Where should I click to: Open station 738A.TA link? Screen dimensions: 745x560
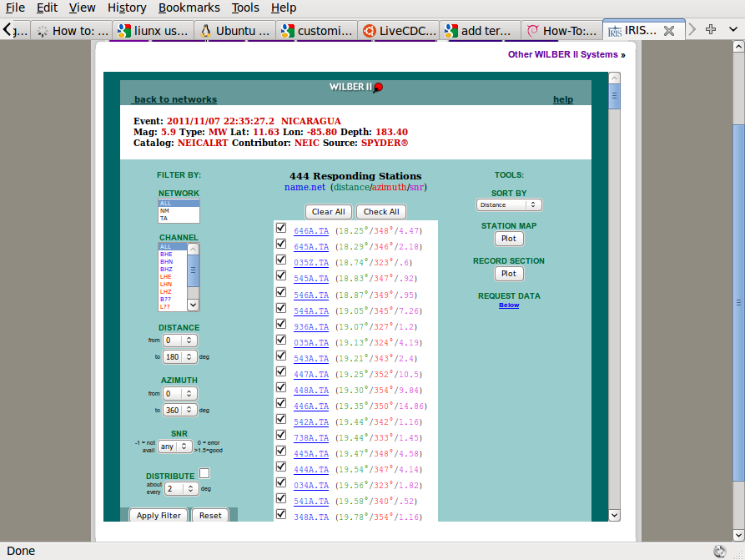click(311, 438)
